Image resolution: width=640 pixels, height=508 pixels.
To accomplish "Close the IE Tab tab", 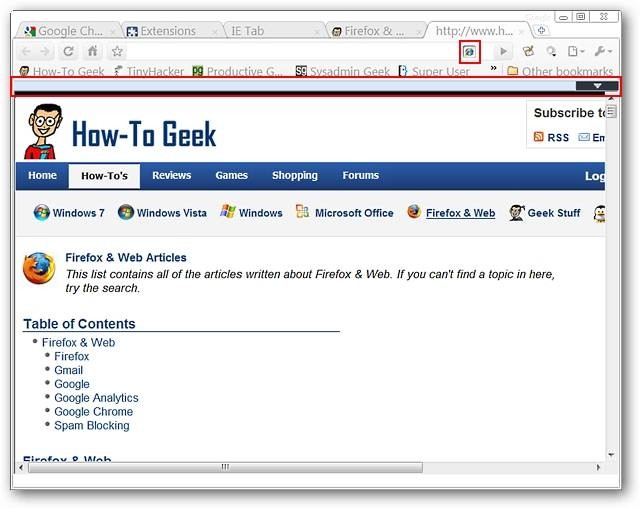I will point(317,31).
